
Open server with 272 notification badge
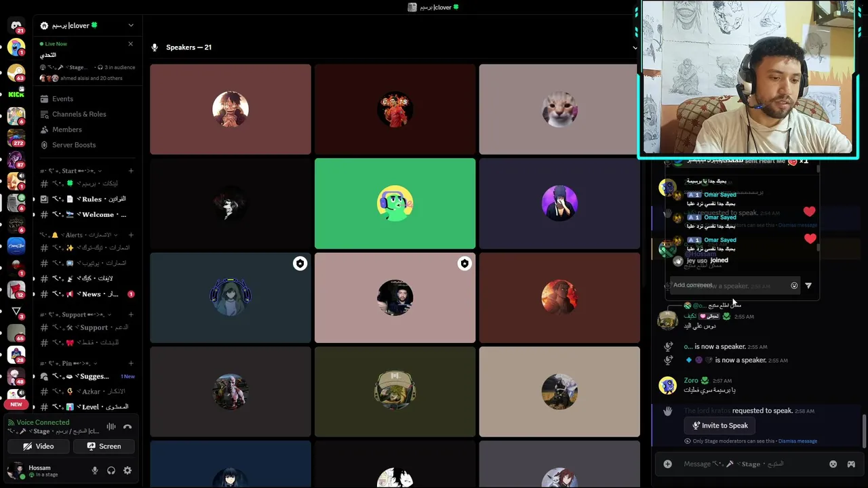point(16,137)
